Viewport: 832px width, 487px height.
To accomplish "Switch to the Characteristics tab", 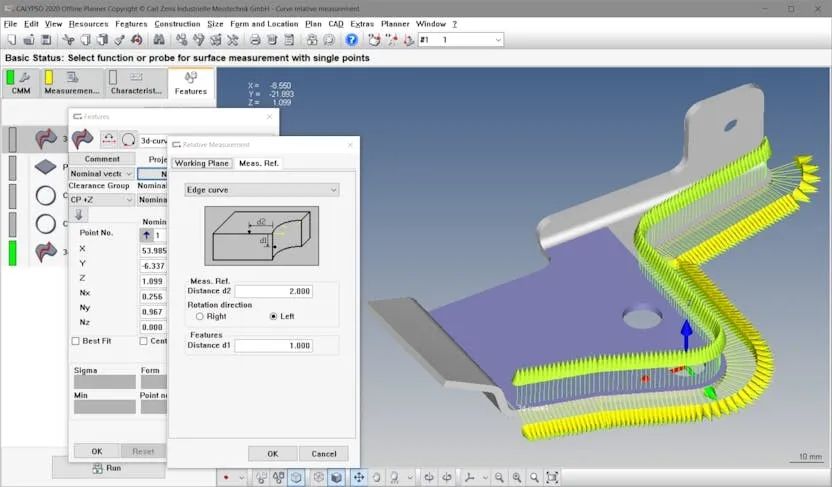I will tap(136, 83).
